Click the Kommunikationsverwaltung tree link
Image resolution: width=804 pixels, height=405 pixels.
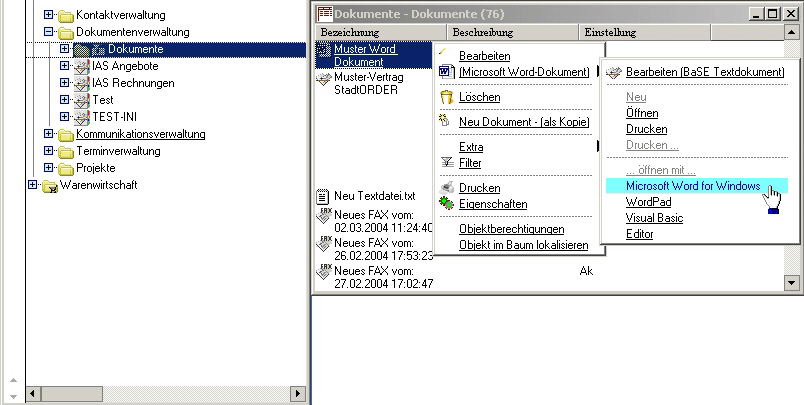140,134
